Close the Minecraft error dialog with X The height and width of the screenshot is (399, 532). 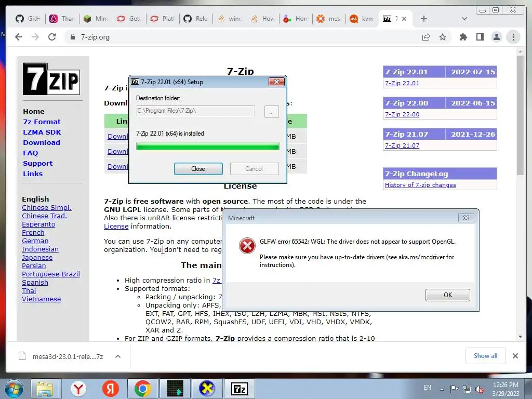point(466,218)
